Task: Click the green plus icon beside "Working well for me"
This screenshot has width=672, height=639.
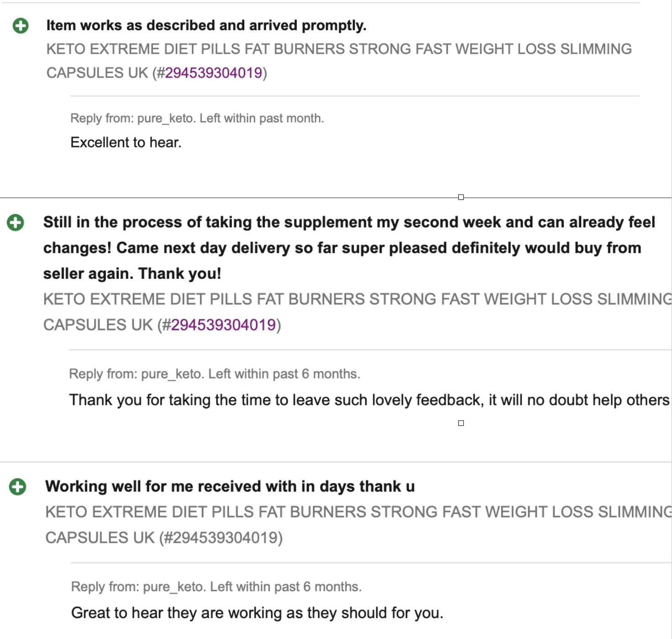Action: (x=18, y=487)
